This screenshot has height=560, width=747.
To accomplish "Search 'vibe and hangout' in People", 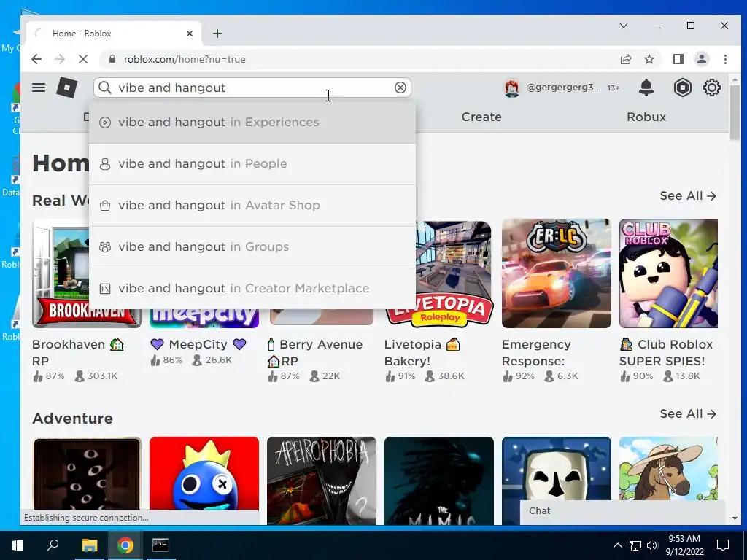I will coord(252,164).
